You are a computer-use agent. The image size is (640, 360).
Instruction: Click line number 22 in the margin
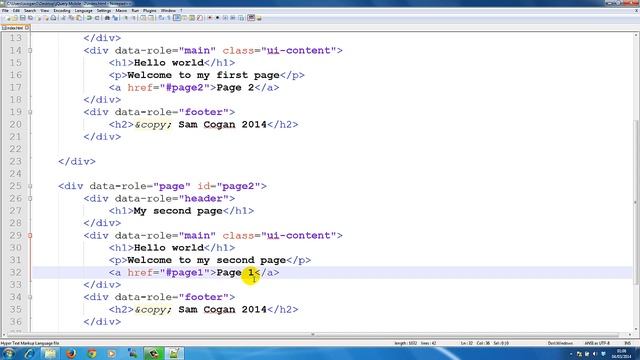click(x=15, y=149)
